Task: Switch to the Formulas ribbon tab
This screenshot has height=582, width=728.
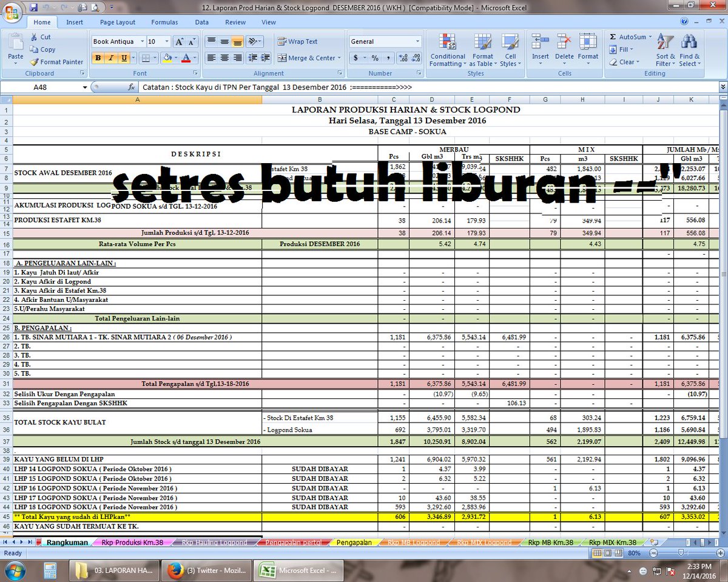Action: click(164, 22)
